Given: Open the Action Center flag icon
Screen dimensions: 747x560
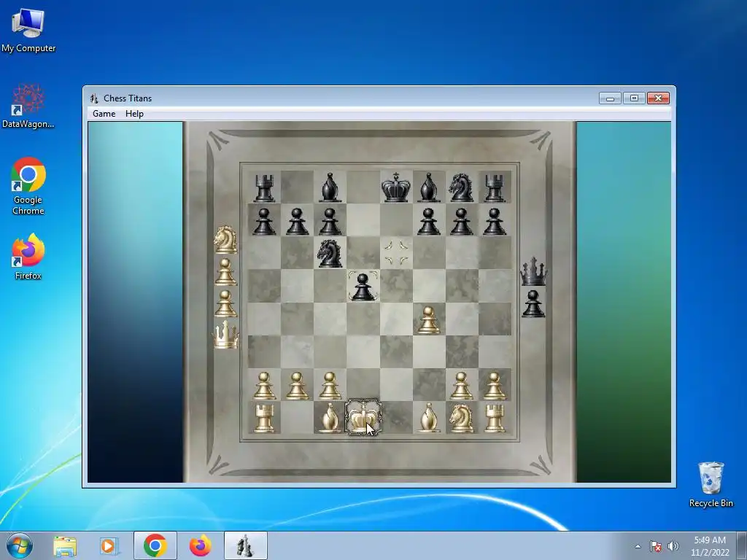Looking at the screenshot, I should 656,546.
